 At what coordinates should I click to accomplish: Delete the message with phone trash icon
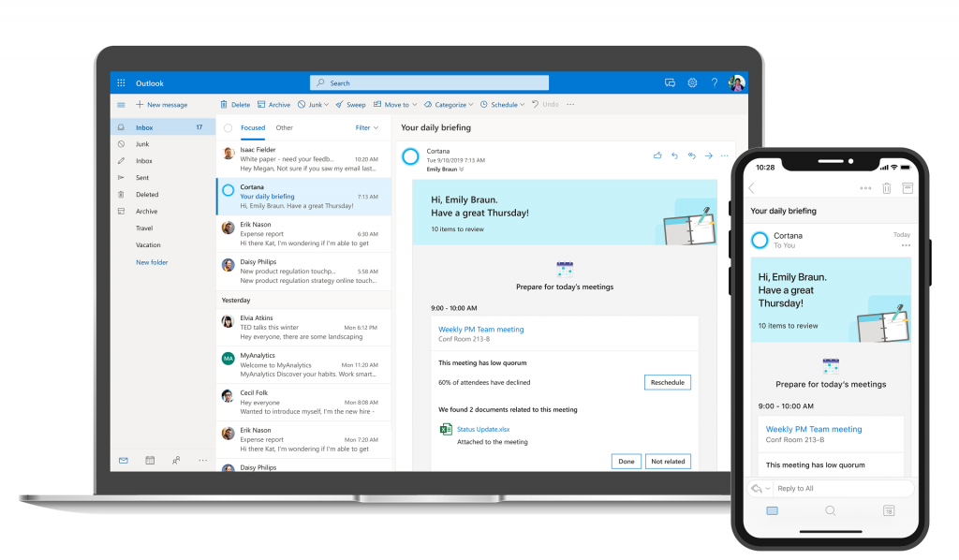click(x=887, y=188)
